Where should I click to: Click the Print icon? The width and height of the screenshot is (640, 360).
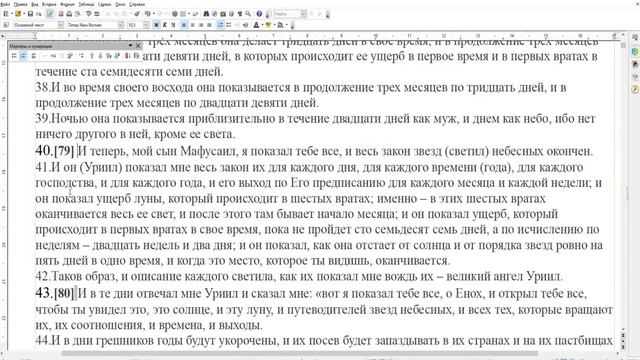[x=69, y=14]
